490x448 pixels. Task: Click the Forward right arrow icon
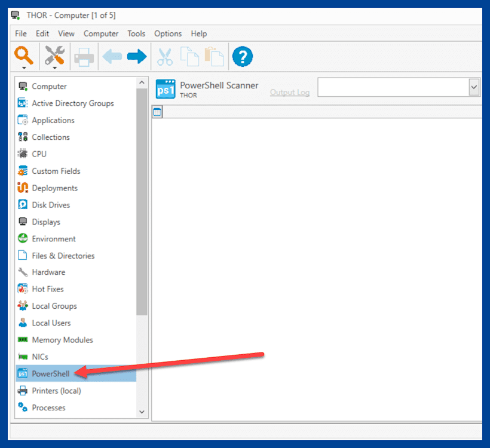137,57
